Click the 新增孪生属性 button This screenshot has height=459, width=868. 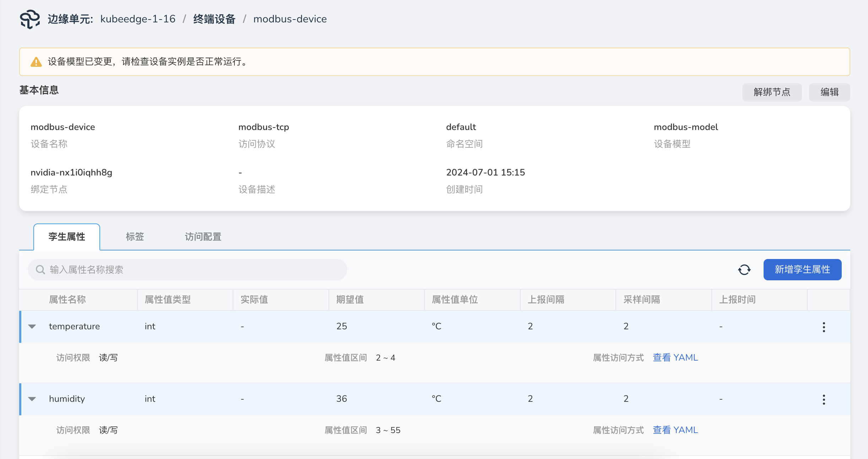802,270
